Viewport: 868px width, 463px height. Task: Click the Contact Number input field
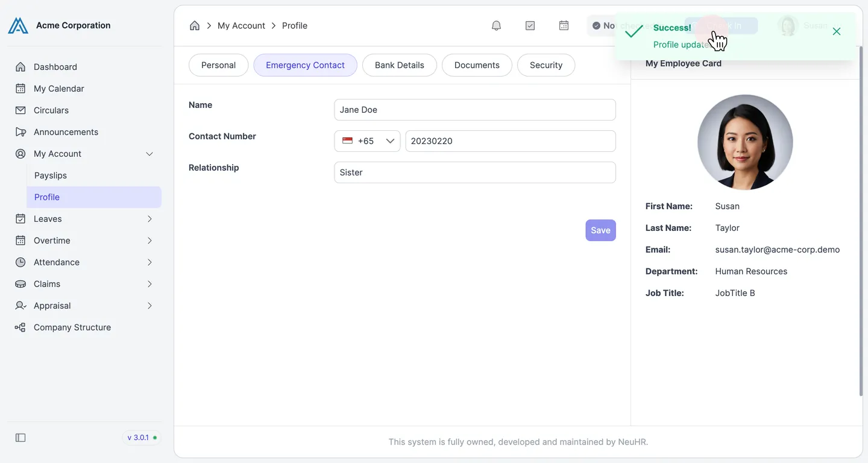(x=511, y=141)
